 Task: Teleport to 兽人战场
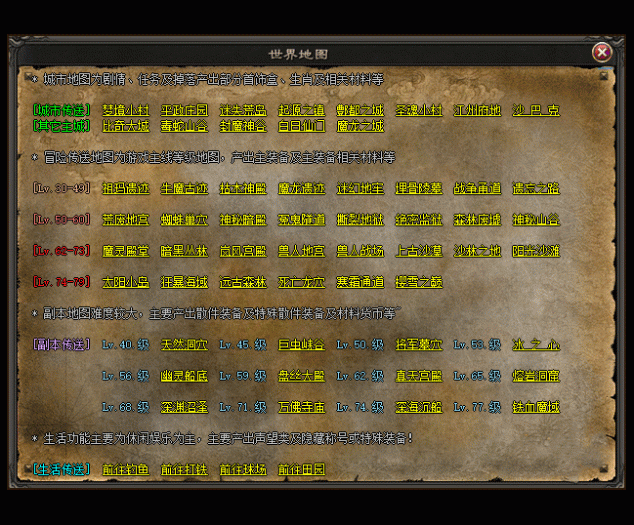point(360,251)
